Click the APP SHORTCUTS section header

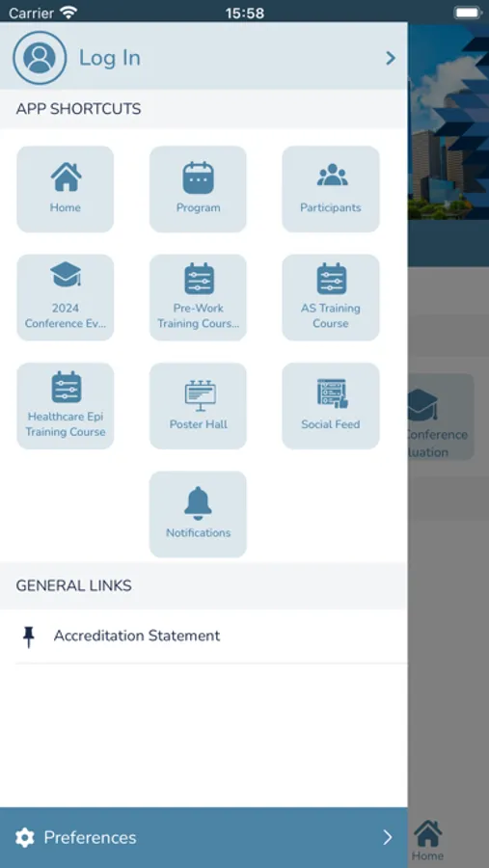coord(78,109)
